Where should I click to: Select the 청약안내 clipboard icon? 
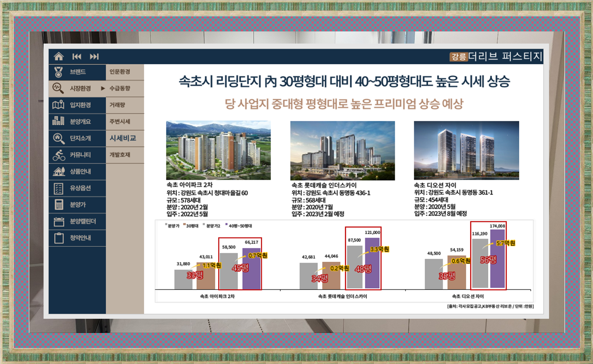[59, 238]
